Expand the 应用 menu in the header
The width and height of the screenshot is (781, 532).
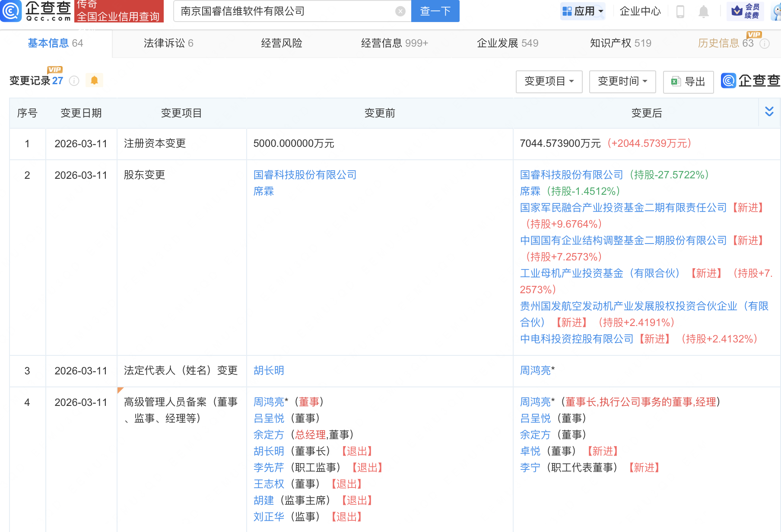[x=583, y=11]
